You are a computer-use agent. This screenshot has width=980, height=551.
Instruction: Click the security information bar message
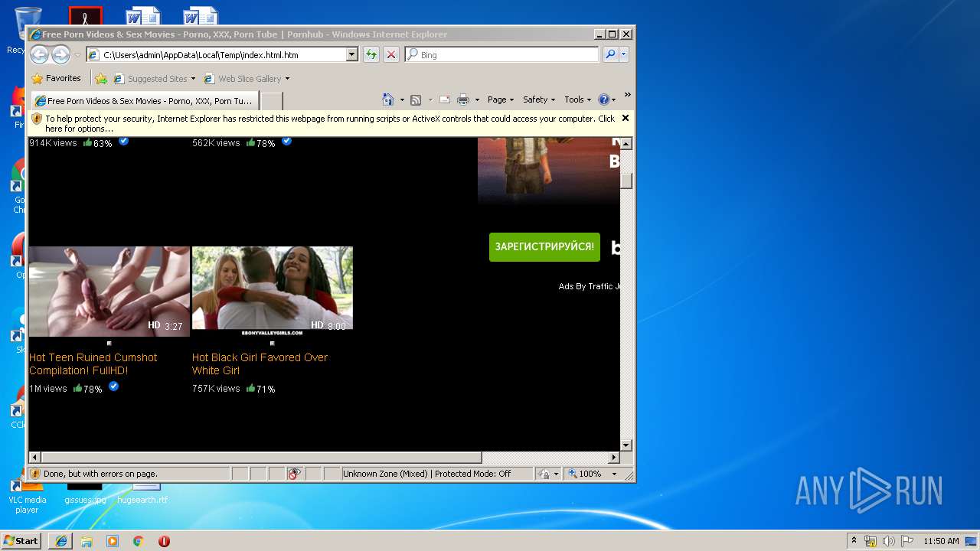[x=330, y=123]
